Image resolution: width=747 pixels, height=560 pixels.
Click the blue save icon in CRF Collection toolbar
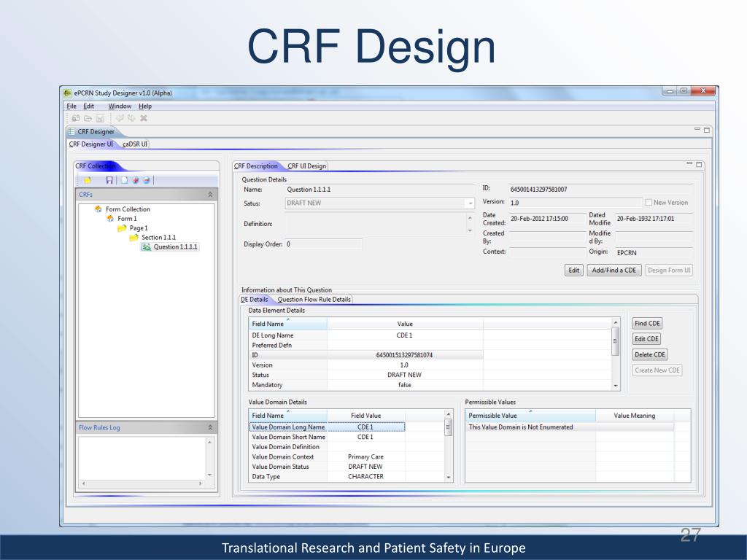(x=109, y=180)
